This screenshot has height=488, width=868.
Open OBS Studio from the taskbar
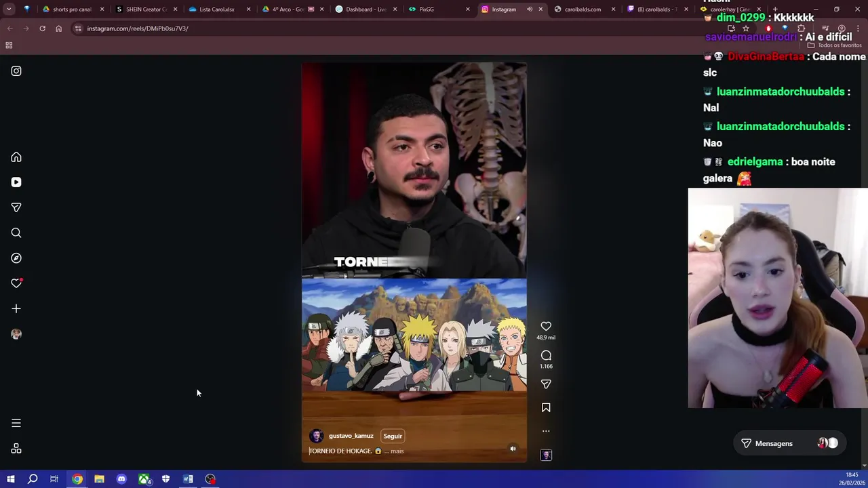(210, 479)
